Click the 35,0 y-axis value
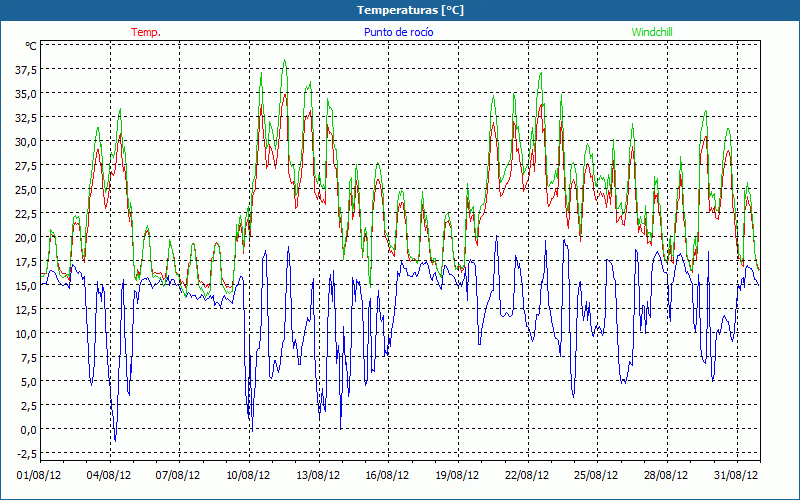 coord(26,94)
